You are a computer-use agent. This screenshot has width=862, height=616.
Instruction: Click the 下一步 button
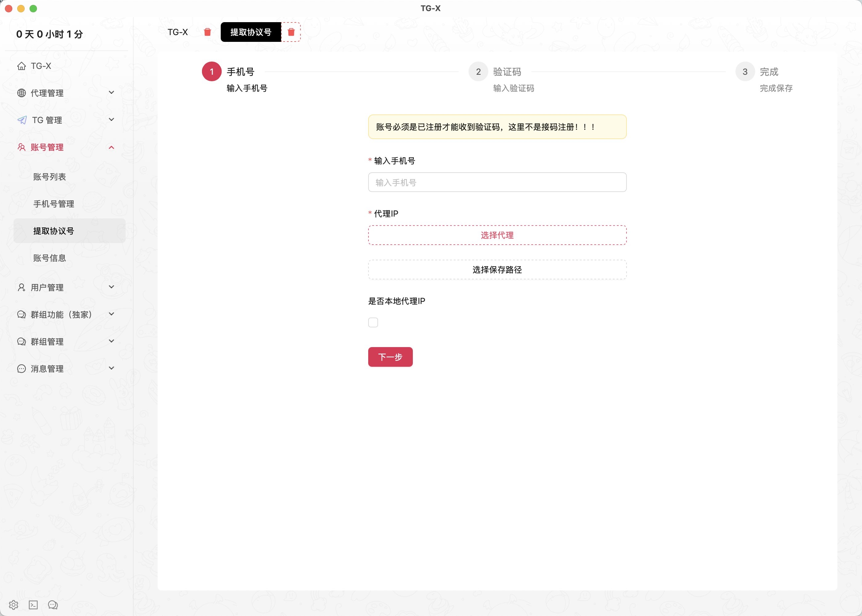390,357
